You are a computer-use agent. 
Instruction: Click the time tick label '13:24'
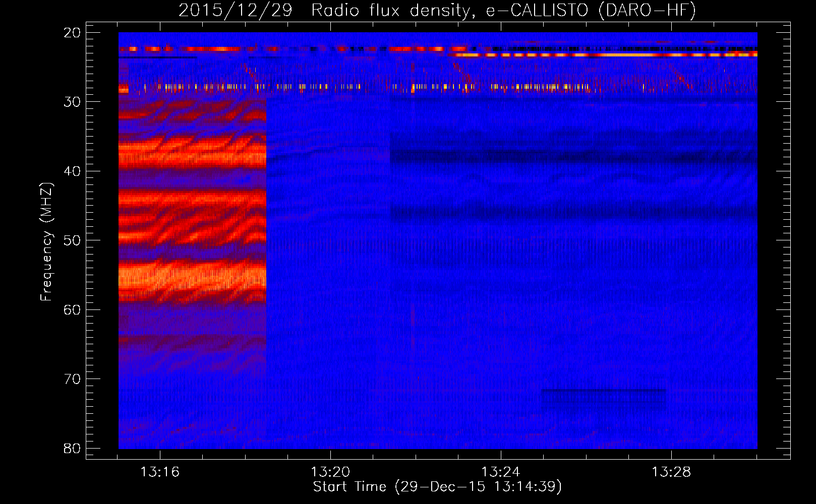coord(501,472)
